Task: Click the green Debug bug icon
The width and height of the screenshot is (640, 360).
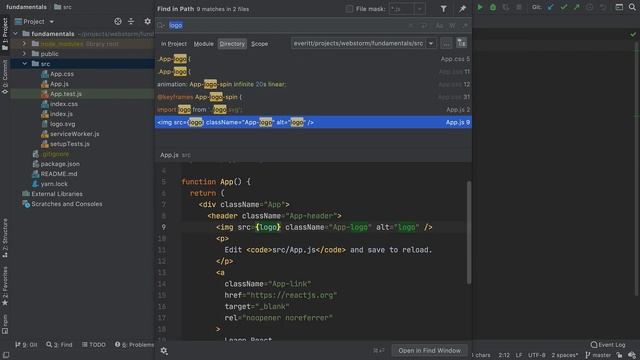Action: coord(493,7)
